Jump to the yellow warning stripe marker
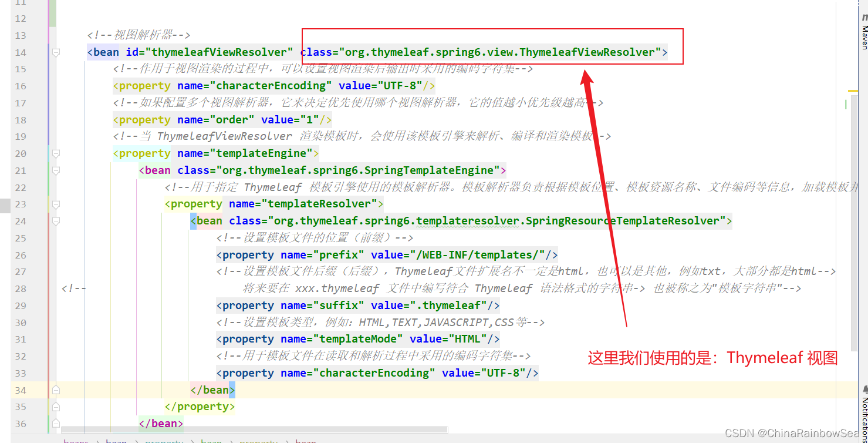This screenshot has width=868, height=443. coord(853,91)
